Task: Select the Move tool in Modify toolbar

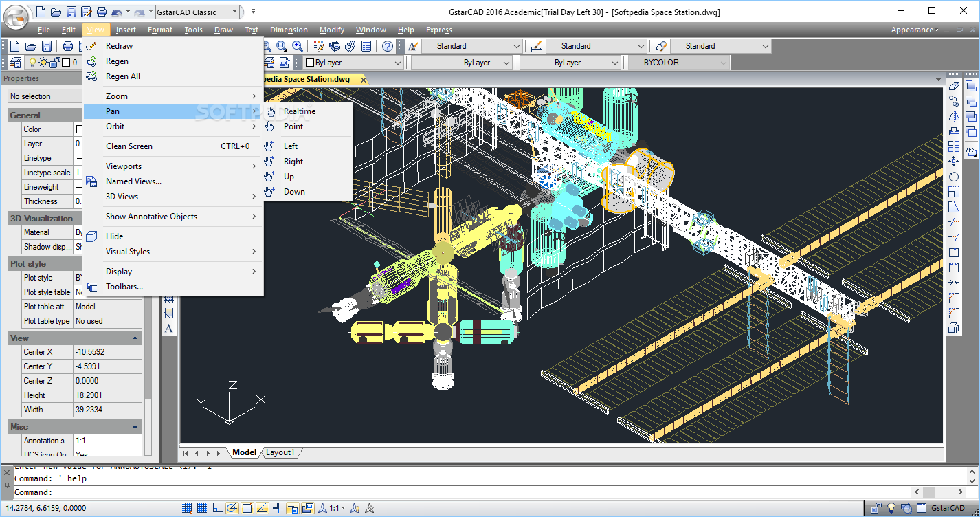Action: pyautogui.click(x=953, y=162)
